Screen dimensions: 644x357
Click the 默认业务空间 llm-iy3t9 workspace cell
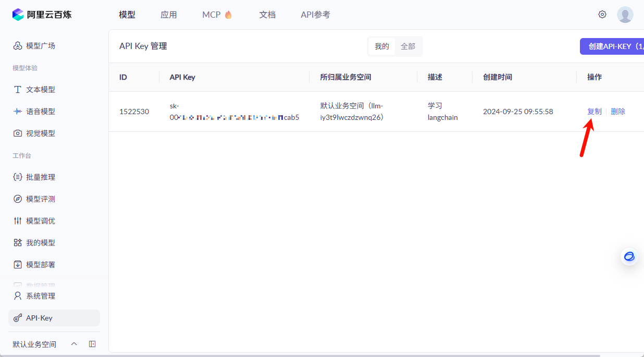point(352,112)
